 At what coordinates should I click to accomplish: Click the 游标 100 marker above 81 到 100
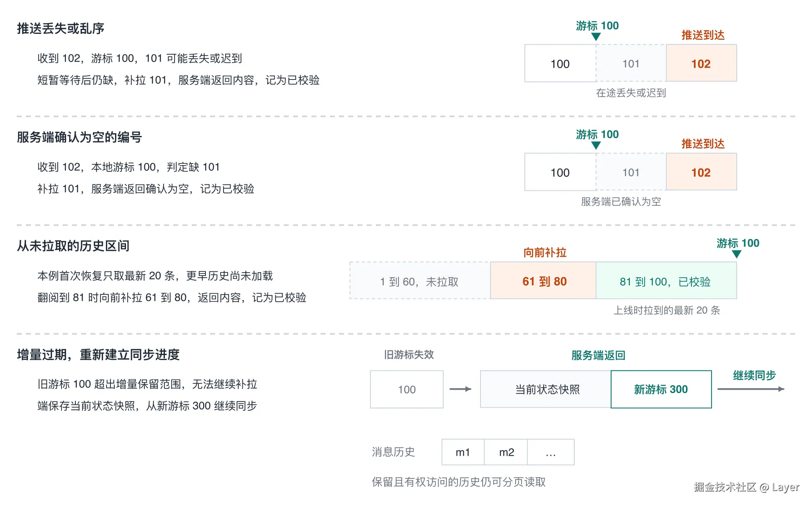(737, 247)
